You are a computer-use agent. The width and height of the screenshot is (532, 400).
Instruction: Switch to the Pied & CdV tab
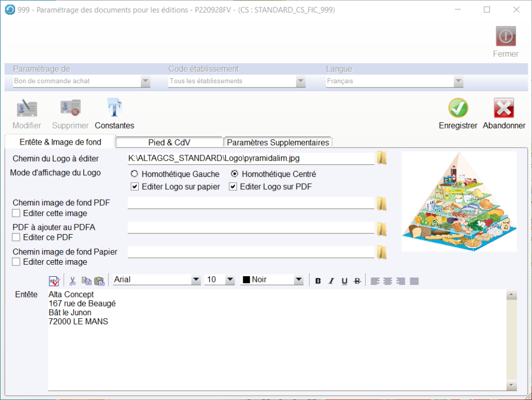pyautogui.click(x=169, y=143)
